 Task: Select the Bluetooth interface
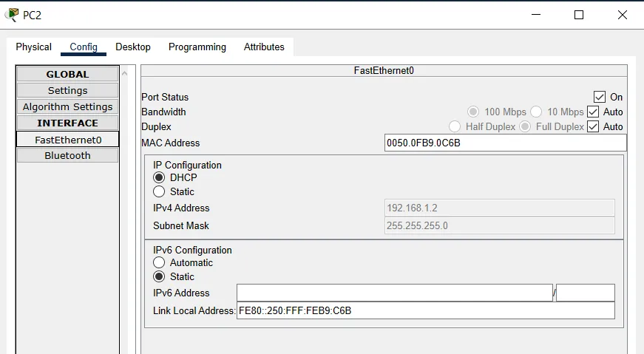(x=67, y=155)
